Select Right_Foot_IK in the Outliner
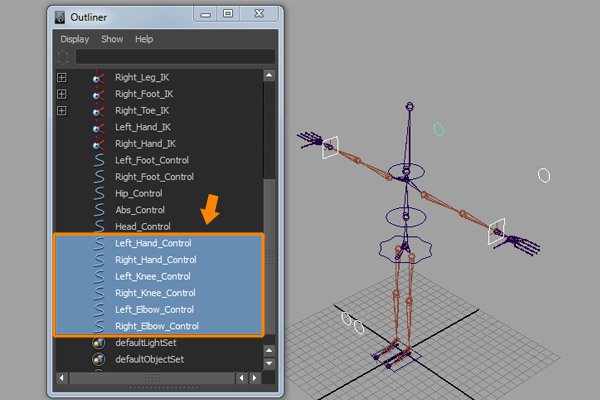 click(144, 94)
